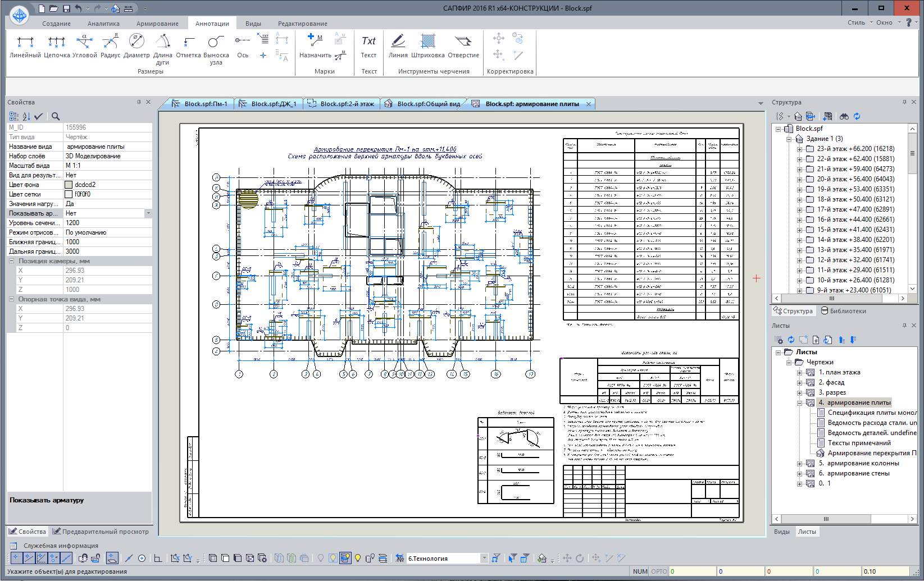
Task: Choose the Угловой dimension tool
Action: tap(84, 46)
